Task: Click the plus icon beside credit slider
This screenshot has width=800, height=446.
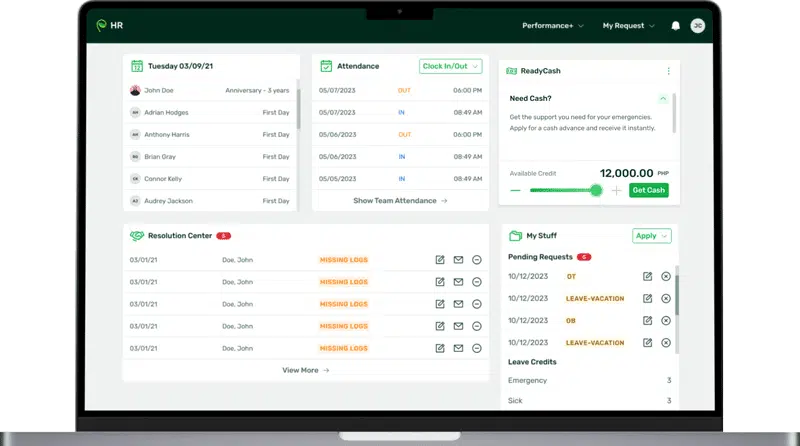Action: (616, 190)
